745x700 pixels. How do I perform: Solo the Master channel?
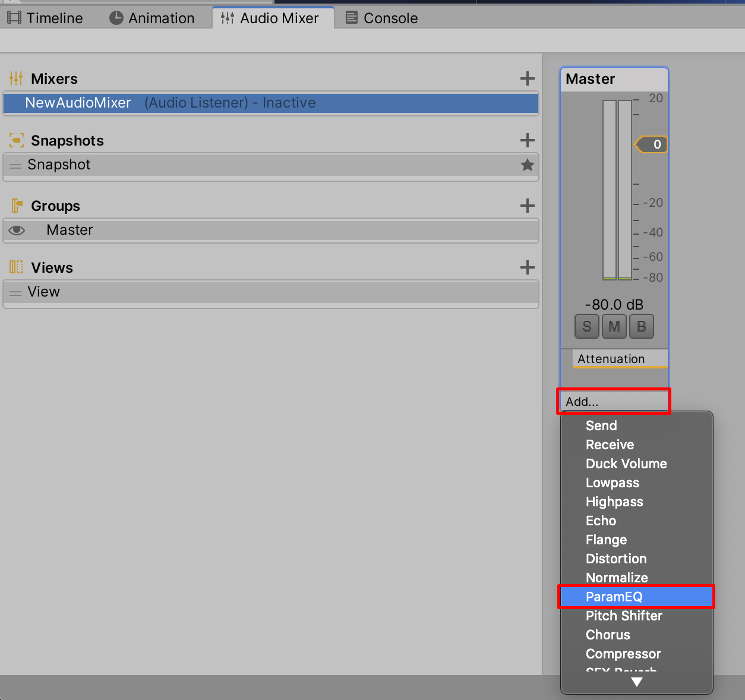pos(587,326)
